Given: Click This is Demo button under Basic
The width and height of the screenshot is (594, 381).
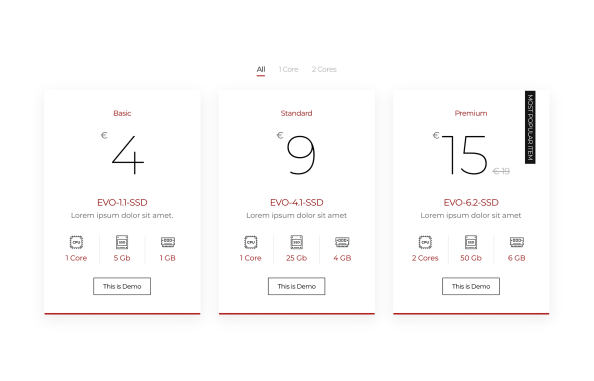Looking at the screenshot, I should point(122,286).
